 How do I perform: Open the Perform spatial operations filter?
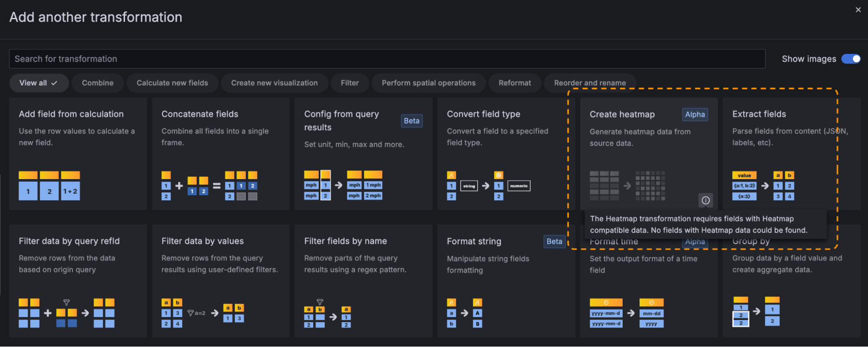(x=428, y=83)
